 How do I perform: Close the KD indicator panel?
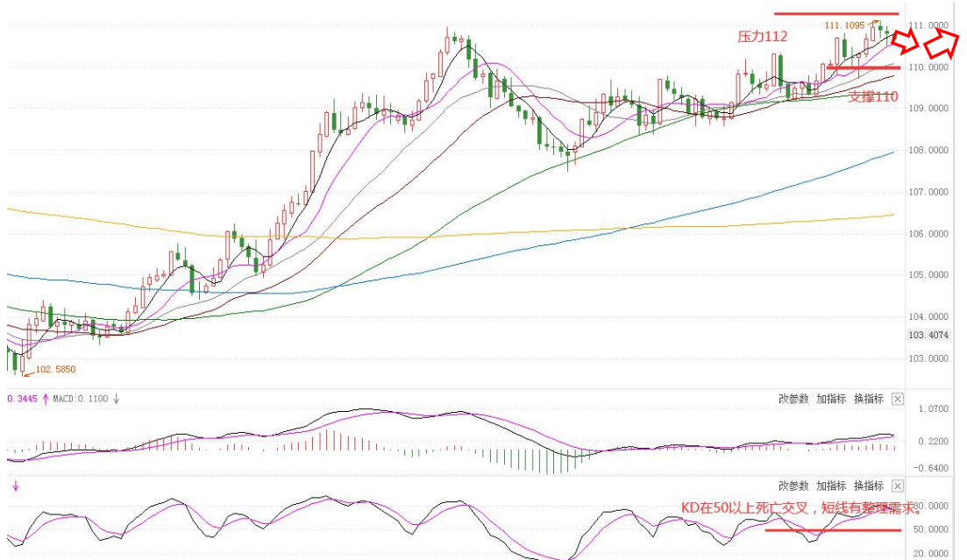(x=897, y=486)
